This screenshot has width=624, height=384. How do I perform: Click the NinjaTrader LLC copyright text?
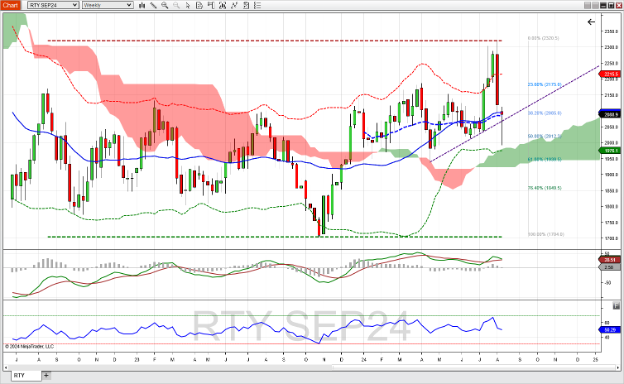29,347
